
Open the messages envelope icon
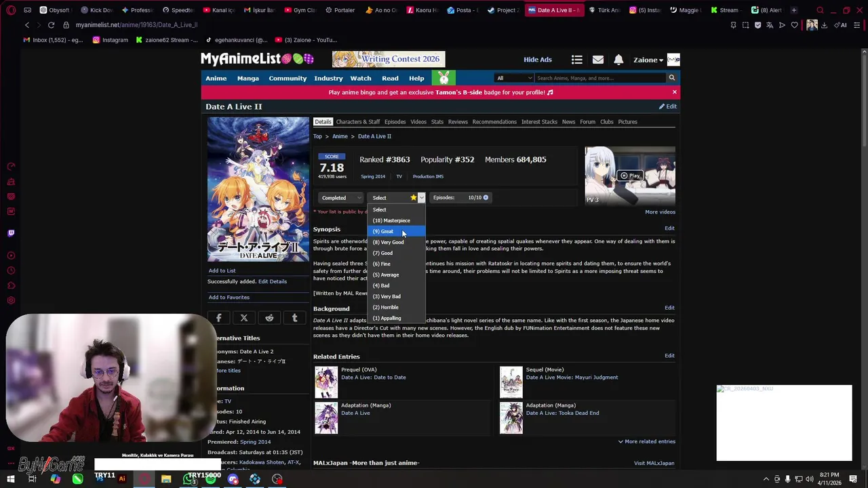pos(598,60)
